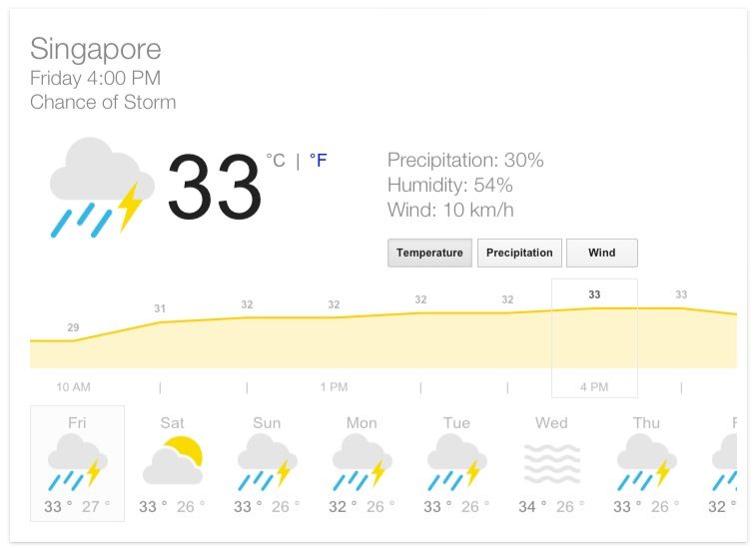Select Monday's thunderstorm icon

tap(363, 462)
